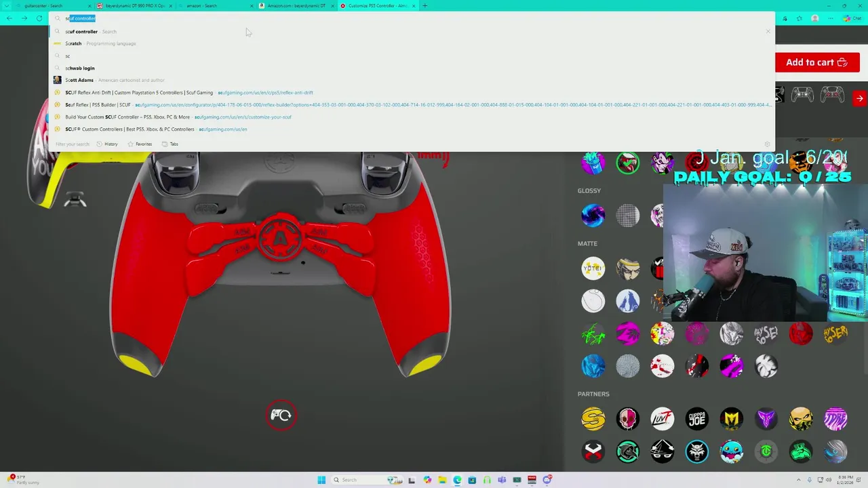Open SCUF Custom Controllers Best PS5 suggestion
Viewport: 868px width, 488px height.
[x=412, y=129]
